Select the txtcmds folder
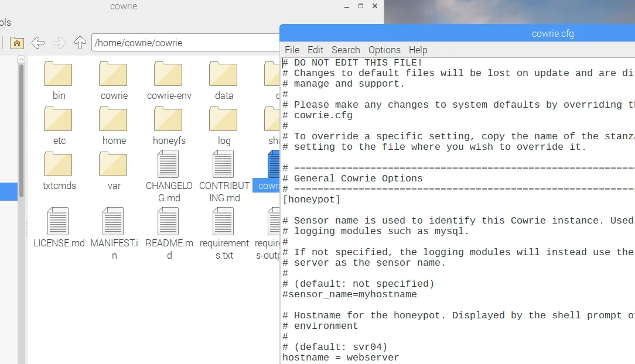635x364 pixels. (59, 164)
